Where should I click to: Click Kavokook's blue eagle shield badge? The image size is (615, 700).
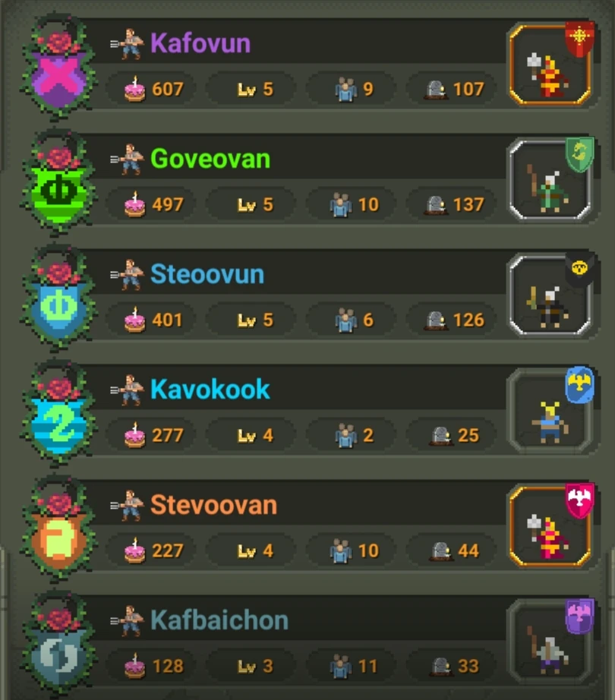pyautogui.click(x=579, y=384)
